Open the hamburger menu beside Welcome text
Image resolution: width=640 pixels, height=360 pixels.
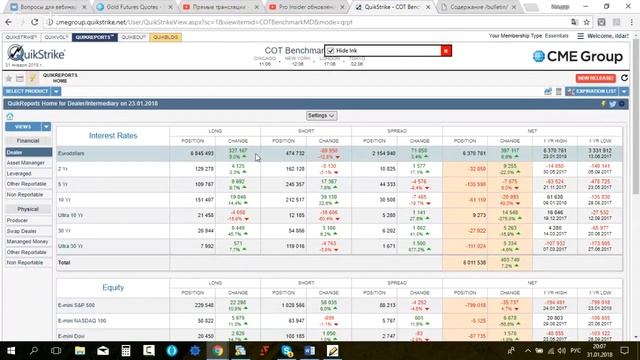(x=580, y=36)
